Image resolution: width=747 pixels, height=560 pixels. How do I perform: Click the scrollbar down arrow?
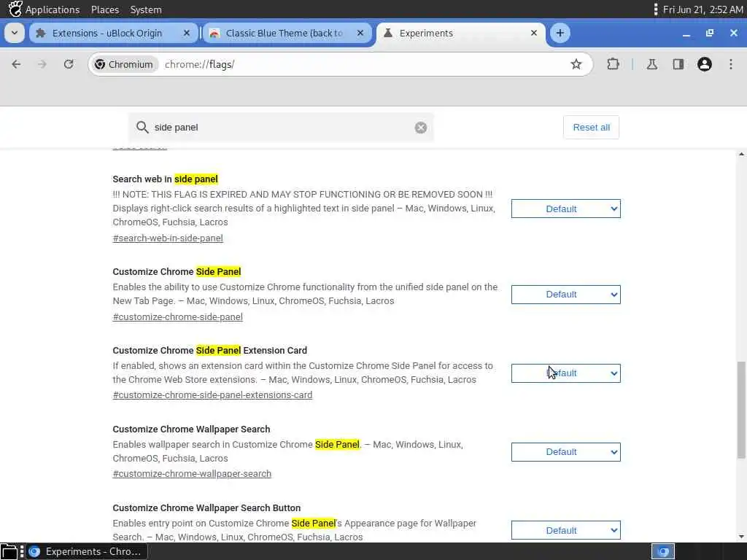click(741, 537)
